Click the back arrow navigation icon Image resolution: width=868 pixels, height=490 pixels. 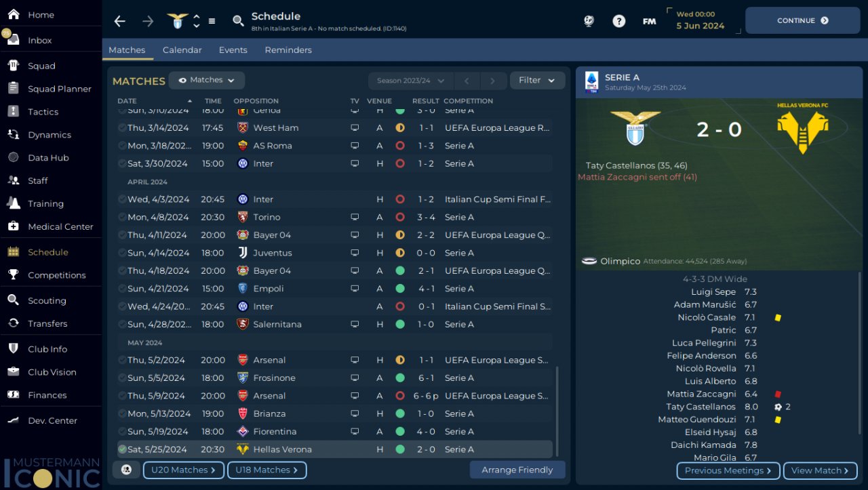[x=120, y=21]
